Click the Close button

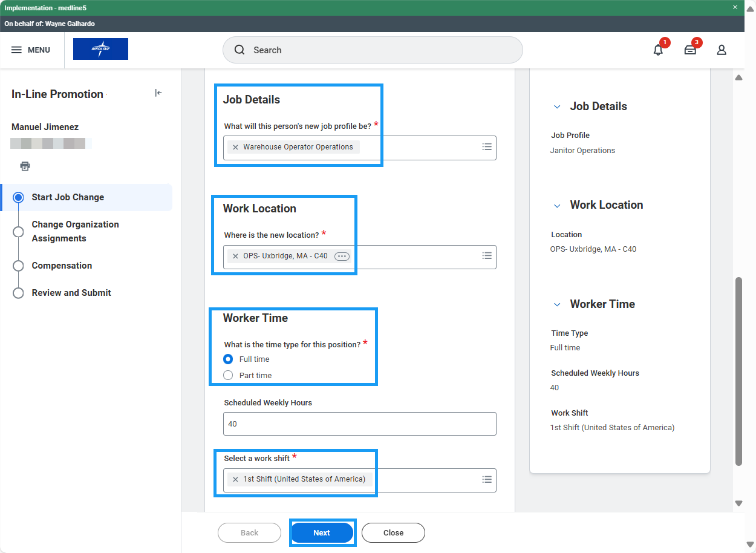[393, 533]
